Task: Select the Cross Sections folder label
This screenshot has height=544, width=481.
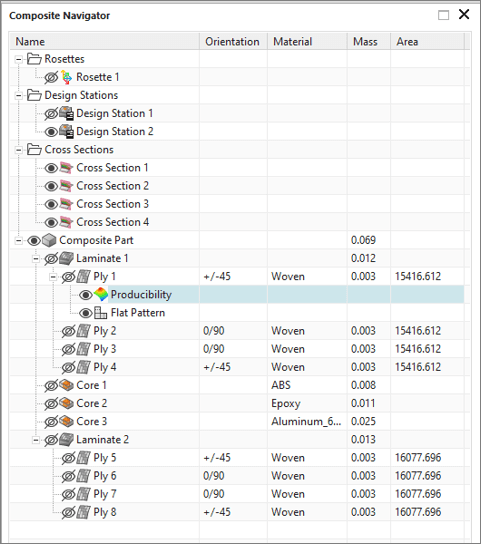Action: point(79,150)
